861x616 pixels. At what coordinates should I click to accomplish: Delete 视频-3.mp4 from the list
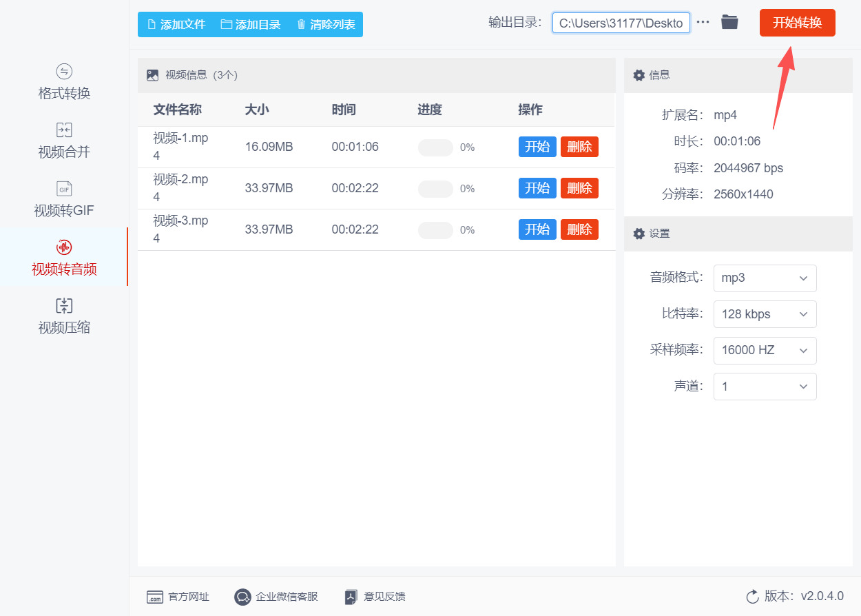[579, 229]
